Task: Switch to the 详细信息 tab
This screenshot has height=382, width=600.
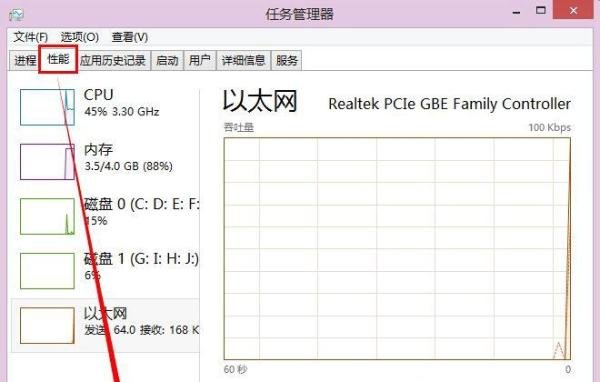Action: click(x=243, y=60)
